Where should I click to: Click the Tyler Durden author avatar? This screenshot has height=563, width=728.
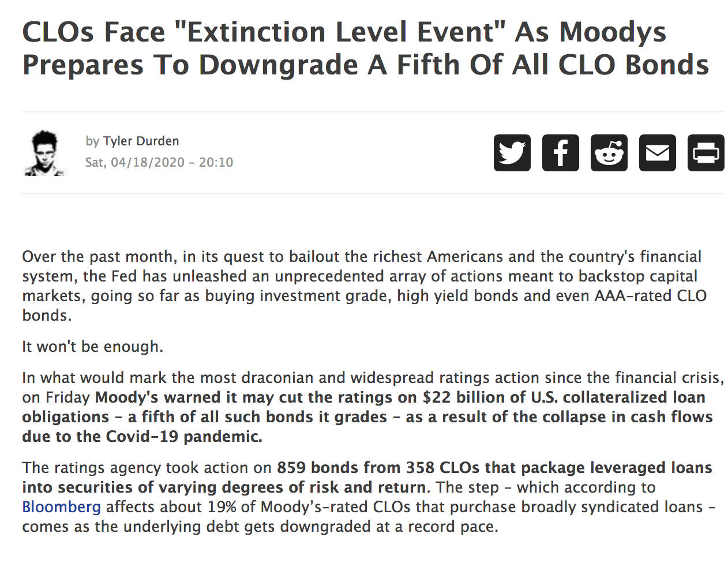pyautogui.click(x=44, y=153)
